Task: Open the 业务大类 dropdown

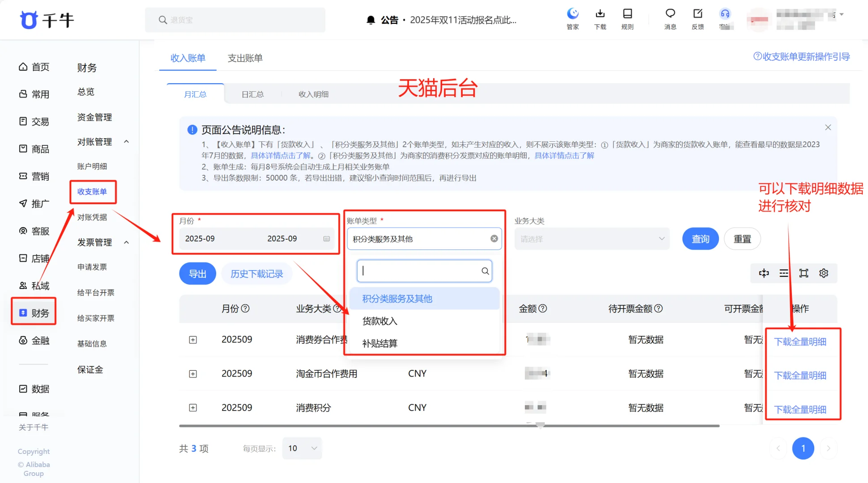Action: tap(591, 239)
